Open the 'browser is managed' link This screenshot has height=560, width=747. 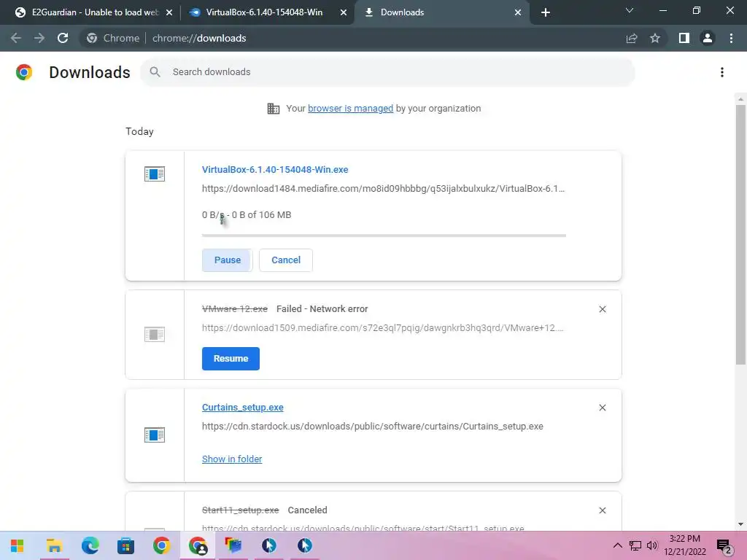pos(351,109)
